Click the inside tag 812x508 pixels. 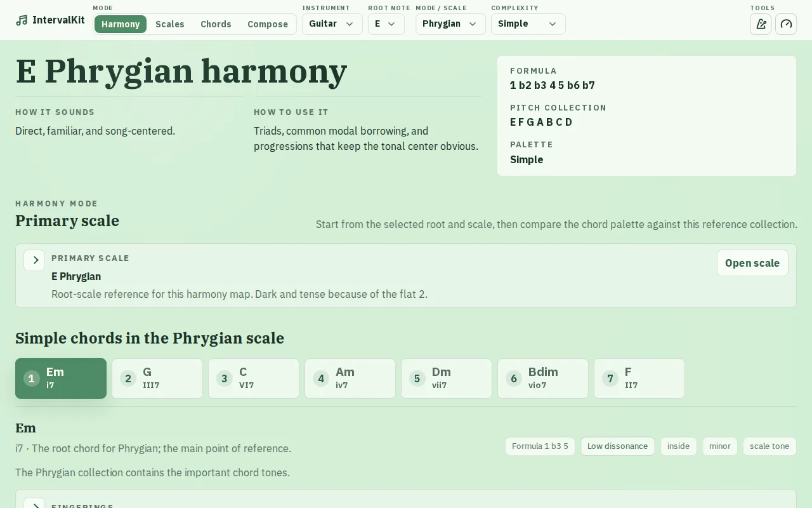click(x=678, y=446)
